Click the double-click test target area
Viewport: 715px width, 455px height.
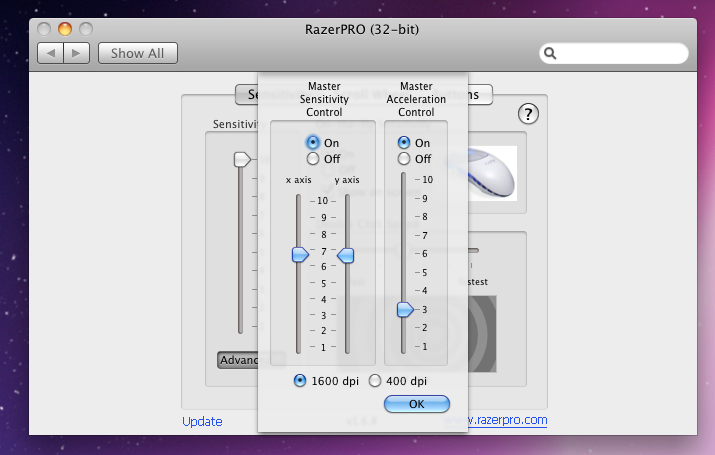point(482,334)
